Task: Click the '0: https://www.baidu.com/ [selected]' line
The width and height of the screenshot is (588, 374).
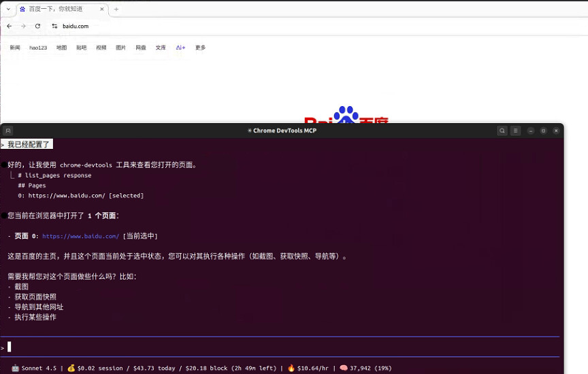Action: 80,196
